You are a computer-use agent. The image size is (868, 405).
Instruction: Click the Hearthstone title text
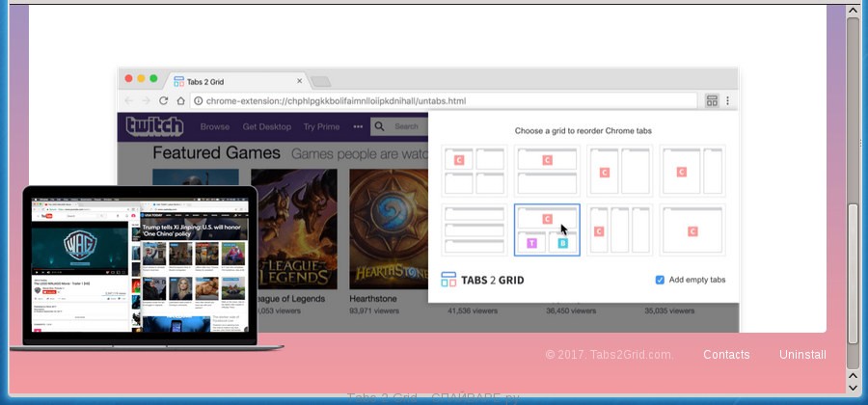373,298
